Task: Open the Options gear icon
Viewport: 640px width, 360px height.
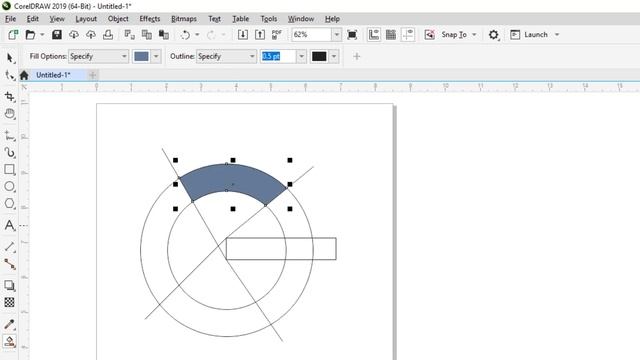Action: pos(493,35)
